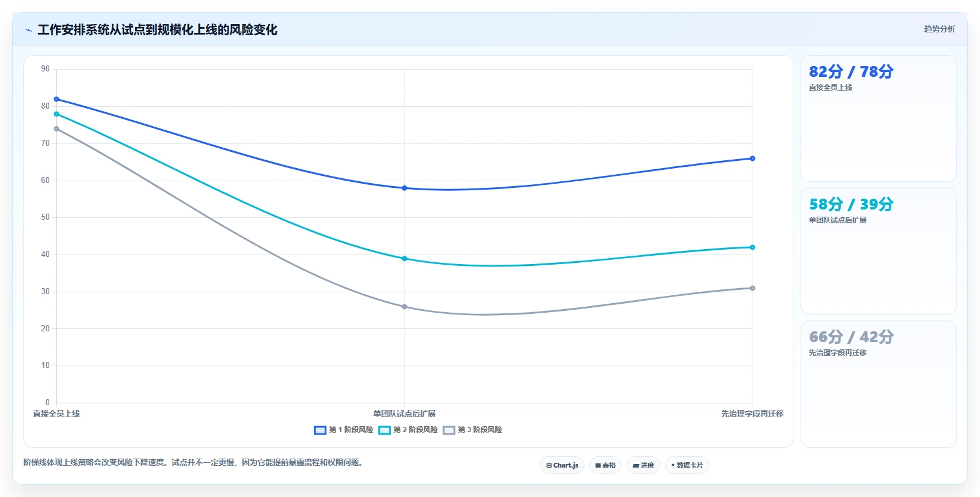Click the blue data point at 单团队试点后扩展
The height and width of the screenshot is (497, 980).
click(x=404, y=188)
